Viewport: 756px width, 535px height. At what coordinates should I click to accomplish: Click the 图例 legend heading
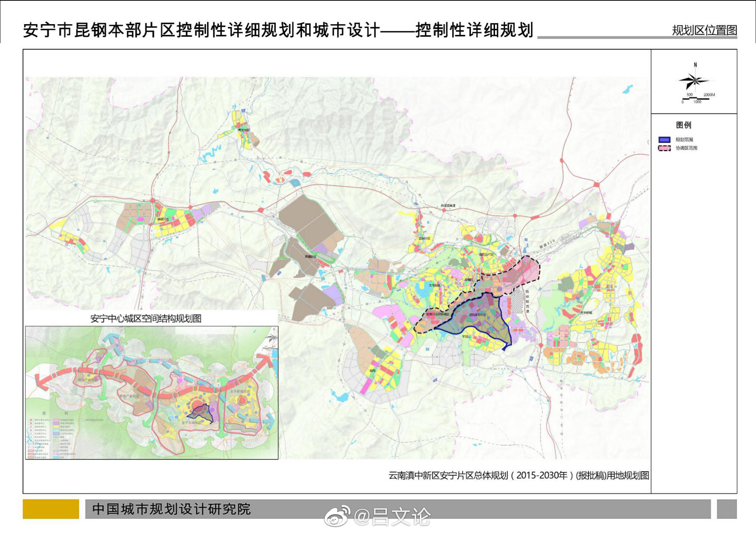[x=684, y=125]
